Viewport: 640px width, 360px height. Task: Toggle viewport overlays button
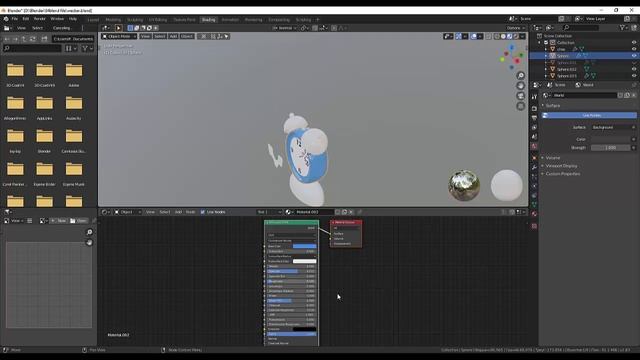click(x=473, y=36)
